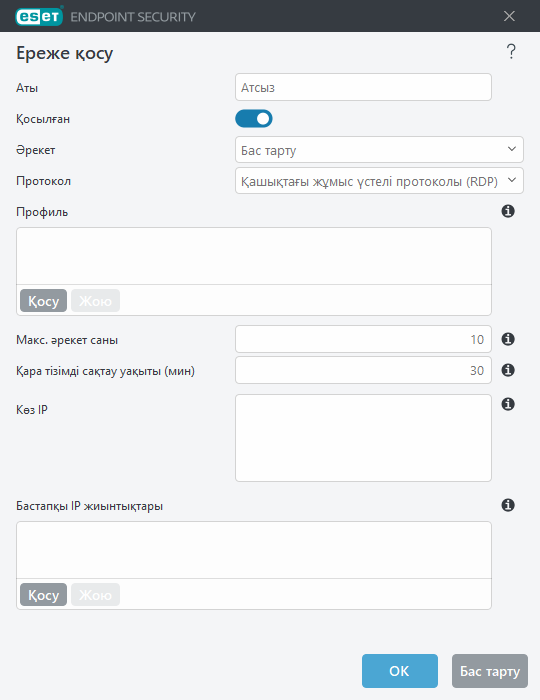Viewport: 540px width, 700px height.
Task: Click info icon for Қара тізімді сақтау уақыты
Action: coord(508,370)
